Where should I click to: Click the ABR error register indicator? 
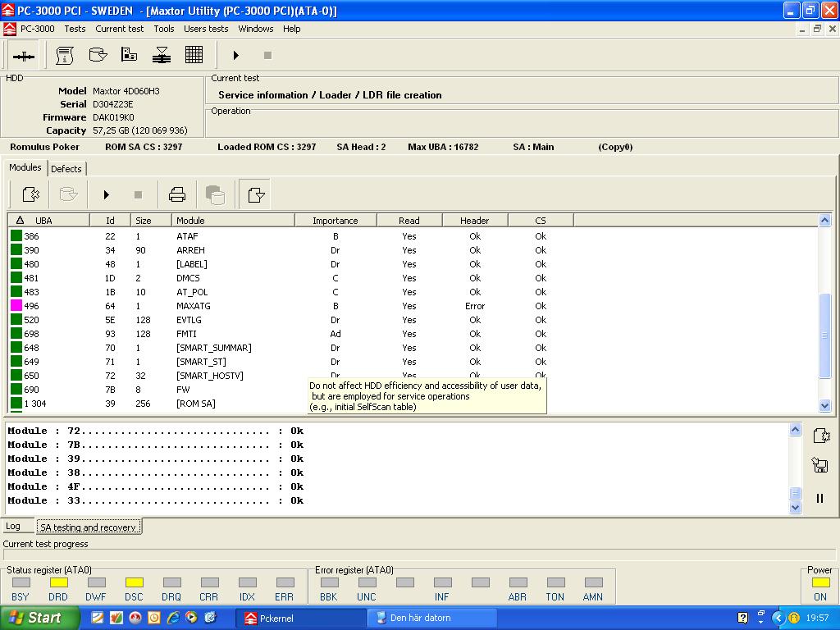[518, 582]
